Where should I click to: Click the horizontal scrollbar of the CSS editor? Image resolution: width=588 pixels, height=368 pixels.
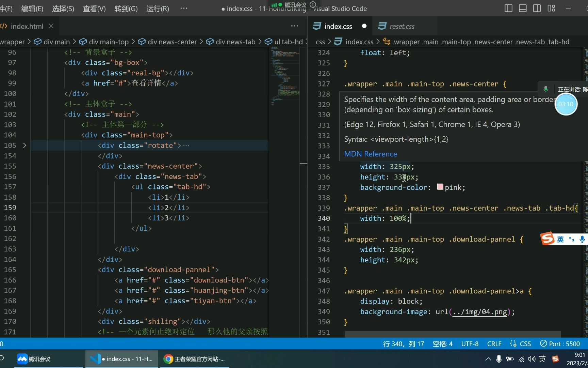(x=453, y=334)
